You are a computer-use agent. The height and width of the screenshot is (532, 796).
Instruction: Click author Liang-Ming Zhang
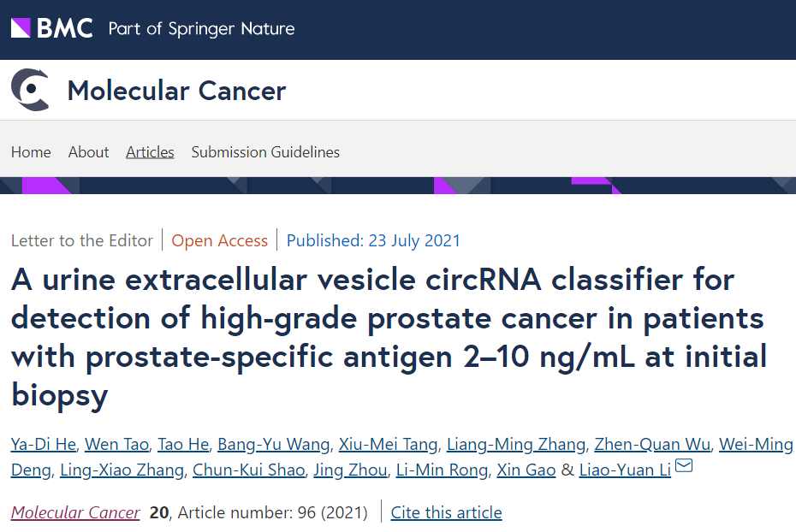pos(516,444)
